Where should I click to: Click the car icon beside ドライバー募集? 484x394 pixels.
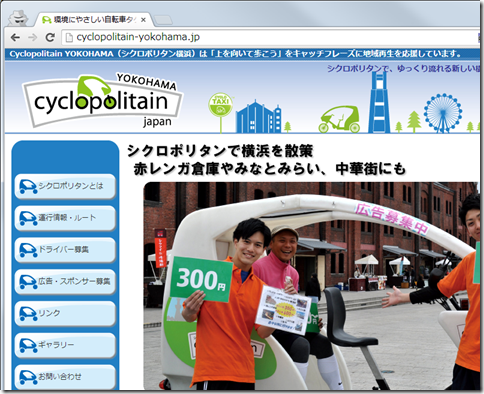[28, 250]
